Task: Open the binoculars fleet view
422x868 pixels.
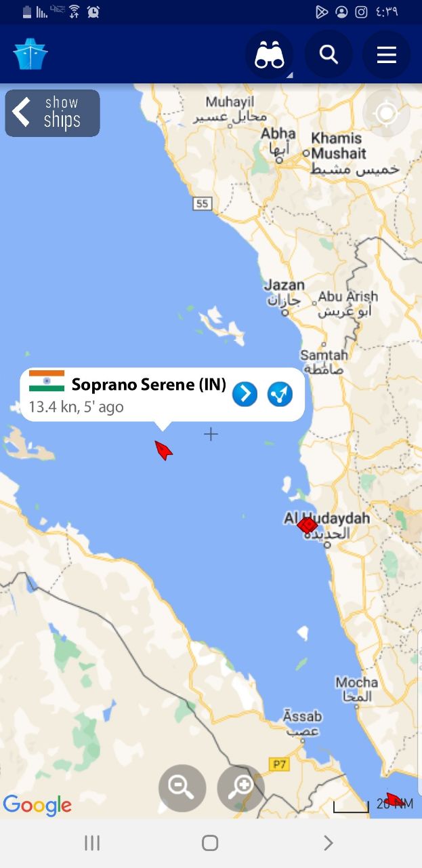Action: (270, 55)
